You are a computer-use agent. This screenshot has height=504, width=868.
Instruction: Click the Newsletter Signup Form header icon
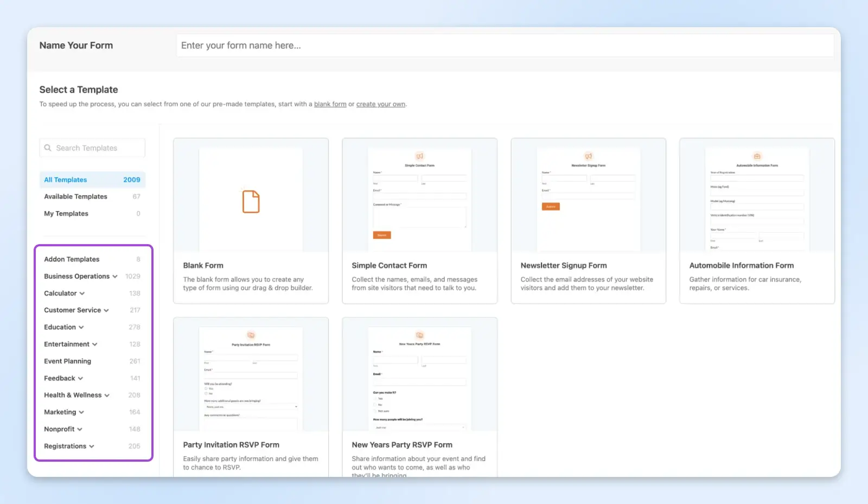pos(588,156)
